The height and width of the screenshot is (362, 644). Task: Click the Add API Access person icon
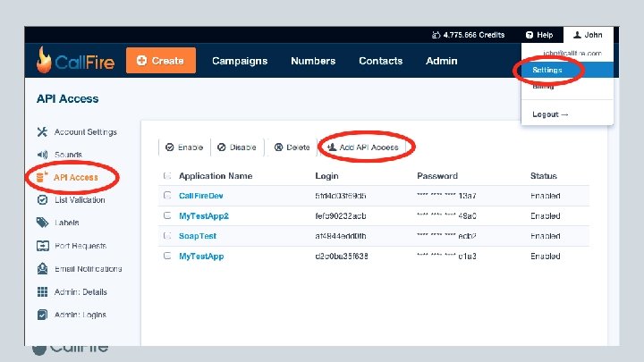332,147
